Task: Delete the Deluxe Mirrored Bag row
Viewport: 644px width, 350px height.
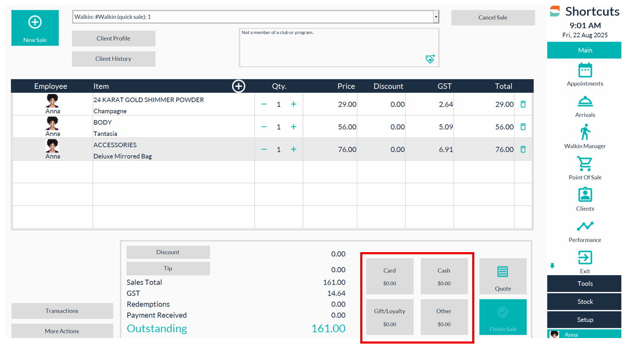Action: tap(523, 150)
